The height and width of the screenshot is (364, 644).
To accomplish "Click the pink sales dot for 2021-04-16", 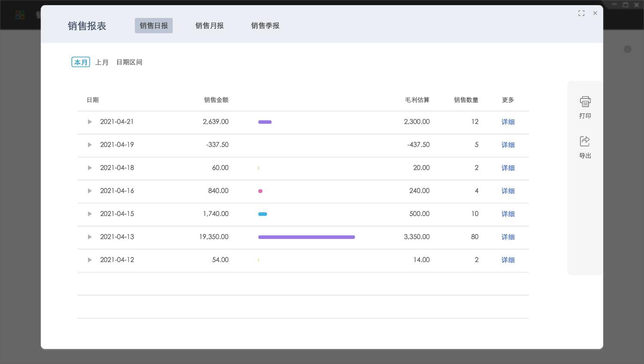I will click(260, 191).
